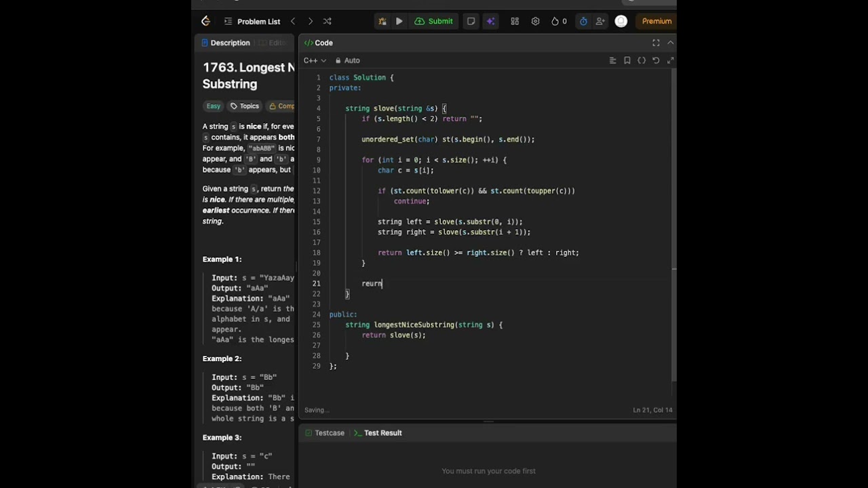Open the user profile avatar

tap(621, 21)
